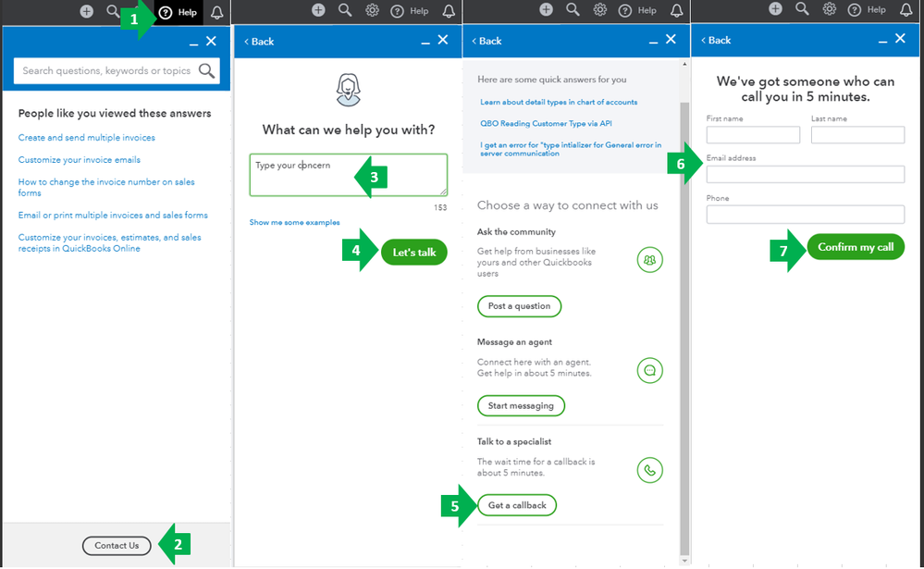Open 'QBO Reading Customer Type via API' link
This screenshot has height=569, width=924.
(546, 123)
